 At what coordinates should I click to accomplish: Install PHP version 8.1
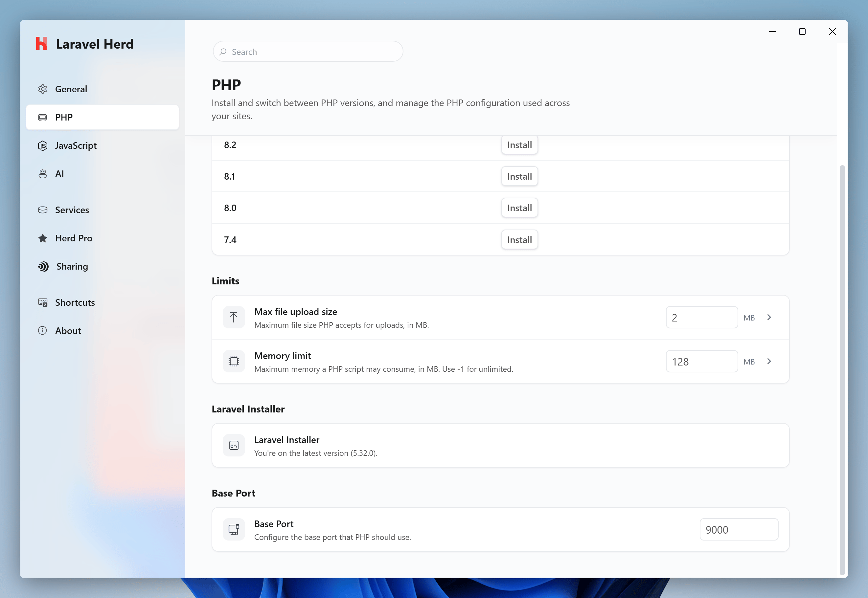click(519, 176)
